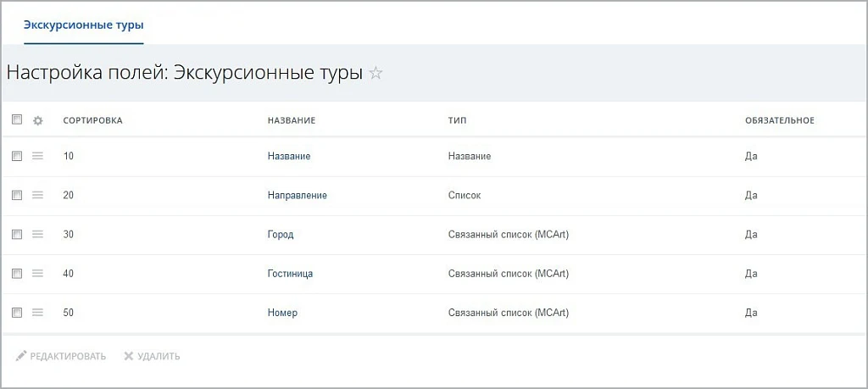Viewport: 868px width, 389px height.
Task: Click sort value 20
Action: (69, 195)
